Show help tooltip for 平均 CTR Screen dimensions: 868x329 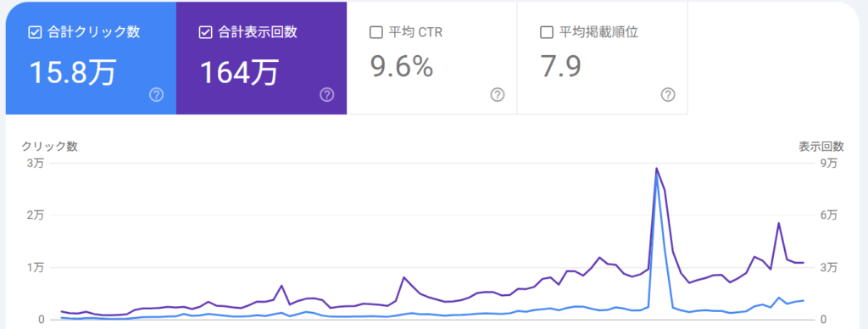coord(497,95)
